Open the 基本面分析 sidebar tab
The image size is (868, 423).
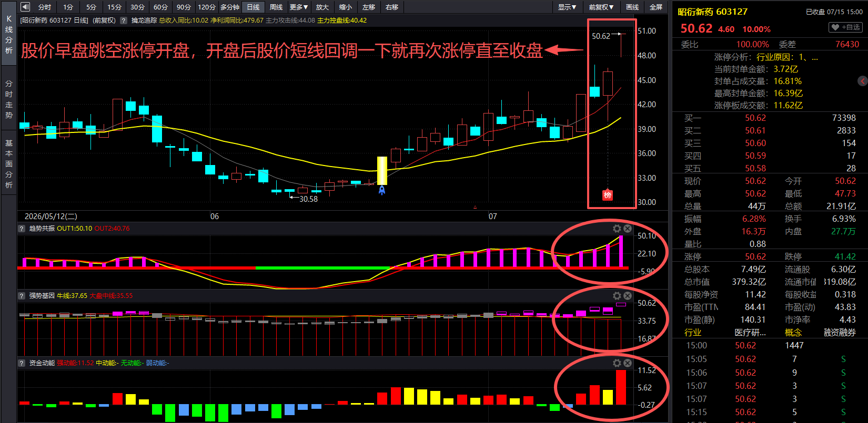point(9,163)
